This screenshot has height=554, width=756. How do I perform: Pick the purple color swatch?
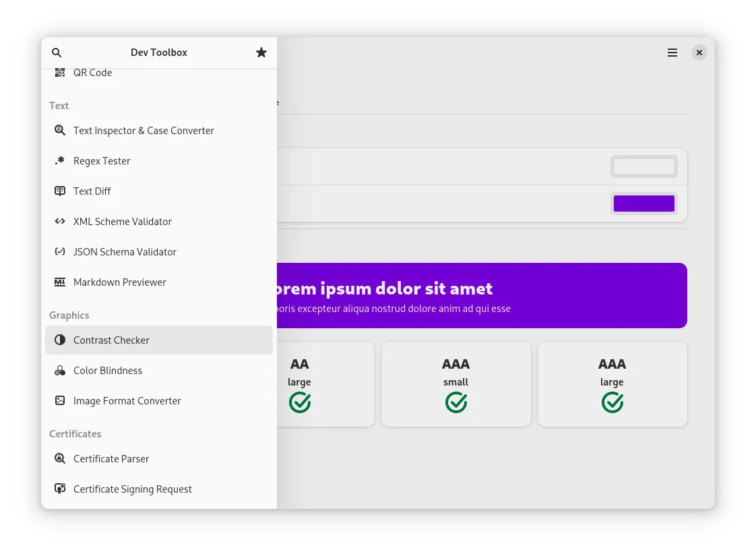pyautogui.click(x=643, y=204)
